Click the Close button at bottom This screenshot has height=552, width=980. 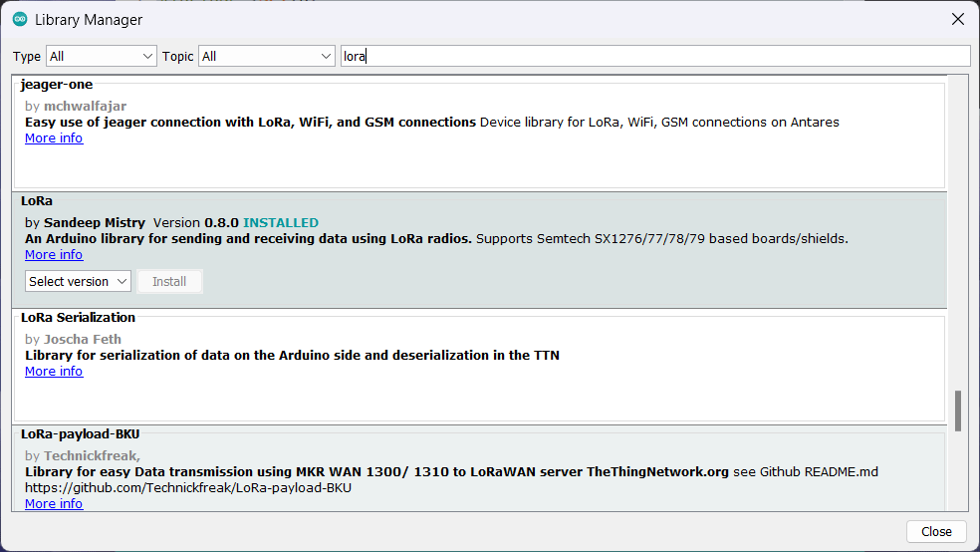pyautogui.click(x=936, y=531)
